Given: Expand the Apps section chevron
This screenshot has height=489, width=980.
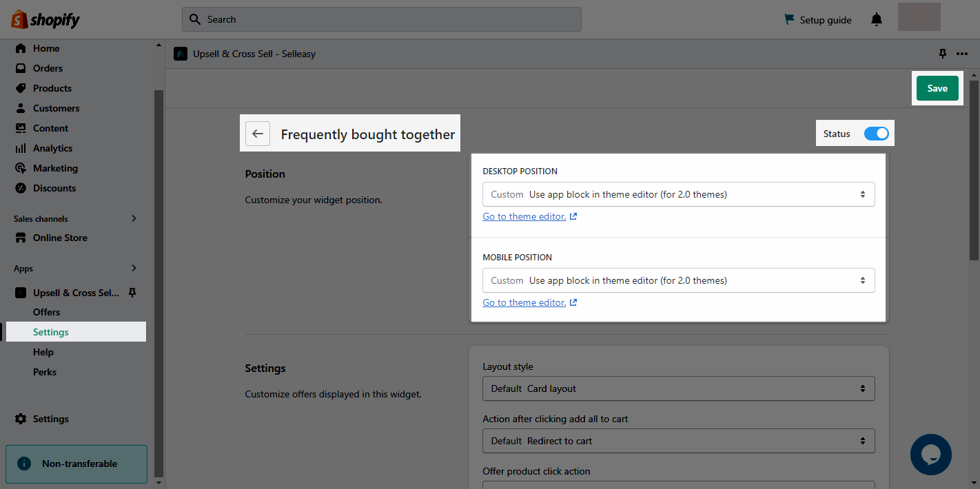Looking at the screenshot, I should click(x=134, y=268).
